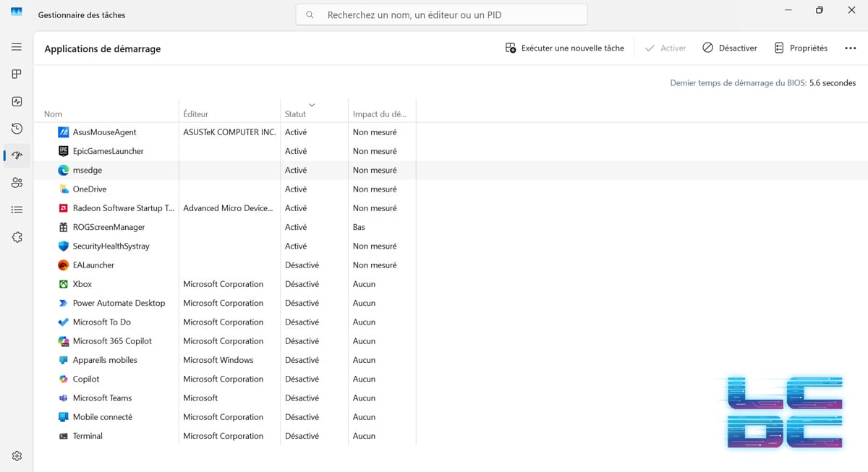Sort by Impact du démarrage column

pyautogui.click(x=380, y=114)
